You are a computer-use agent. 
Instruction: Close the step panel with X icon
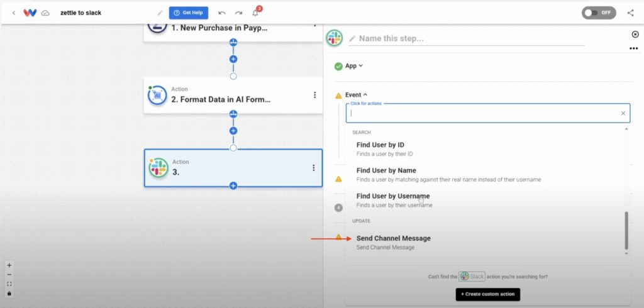tap(635, 35)
